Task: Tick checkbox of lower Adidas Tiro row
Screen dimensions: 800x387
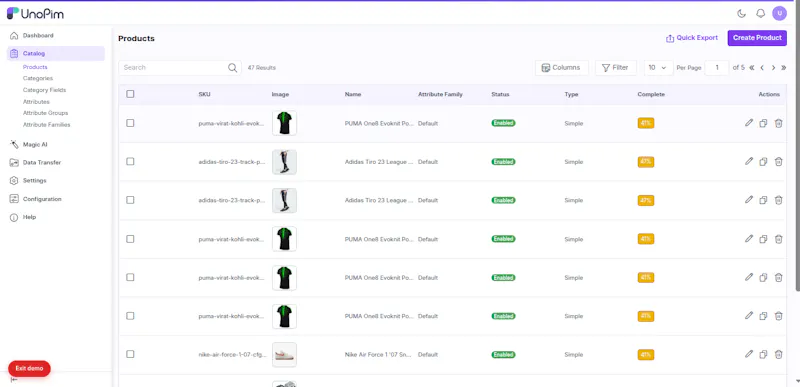Action: click(x=130, y=200)
